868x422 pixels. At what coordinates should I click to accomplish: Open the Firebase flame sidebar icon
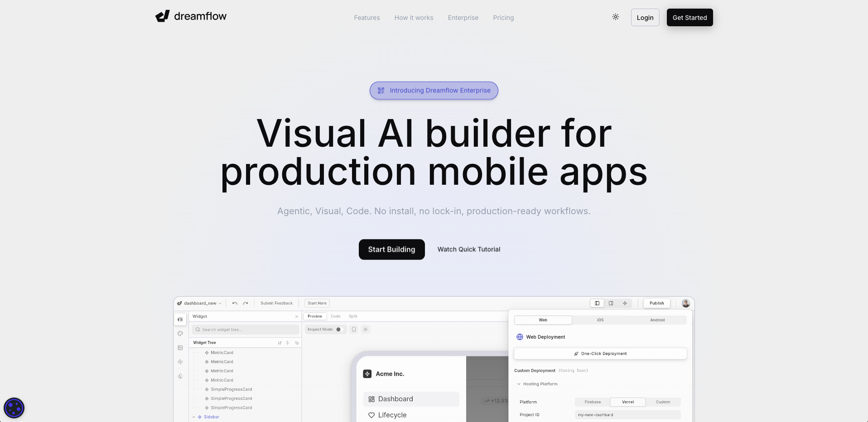(x=180, y=376)
